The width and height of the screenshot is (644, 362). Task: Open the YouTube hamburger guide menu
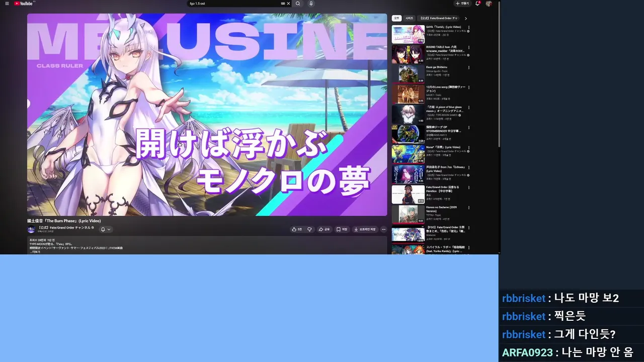(7, 4)
